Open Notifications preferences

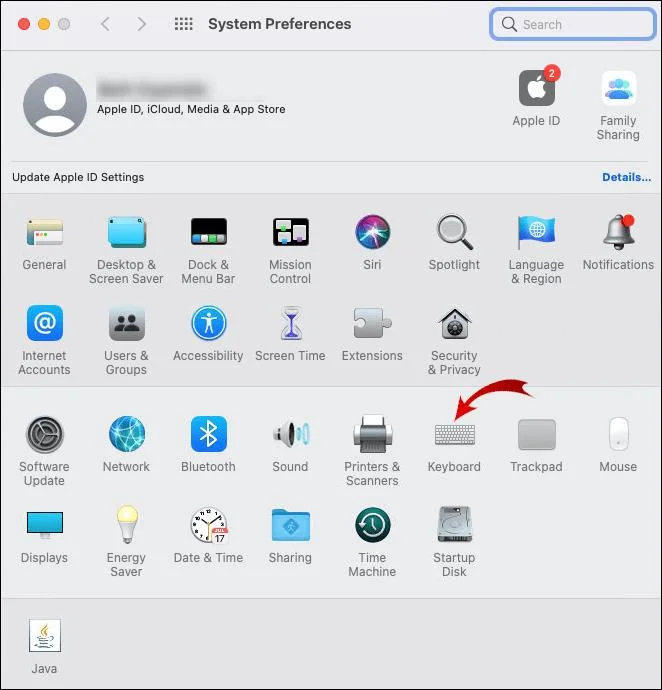618,232
